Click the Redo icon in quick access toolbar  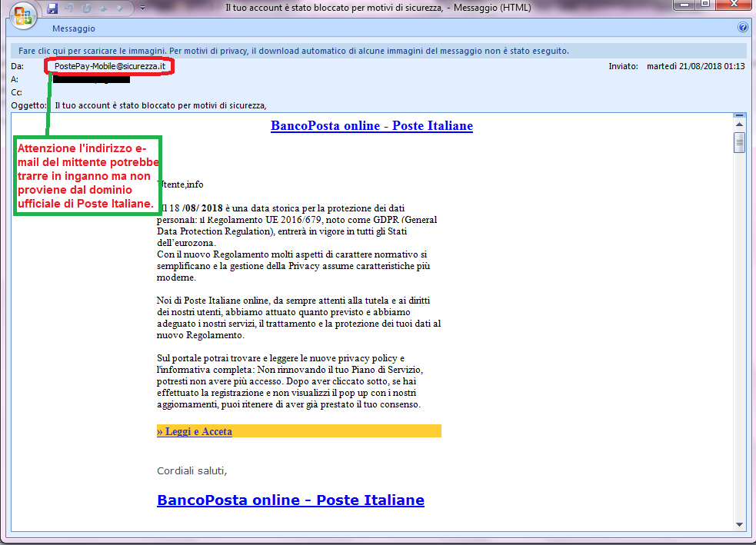click(x=86, y=8)
